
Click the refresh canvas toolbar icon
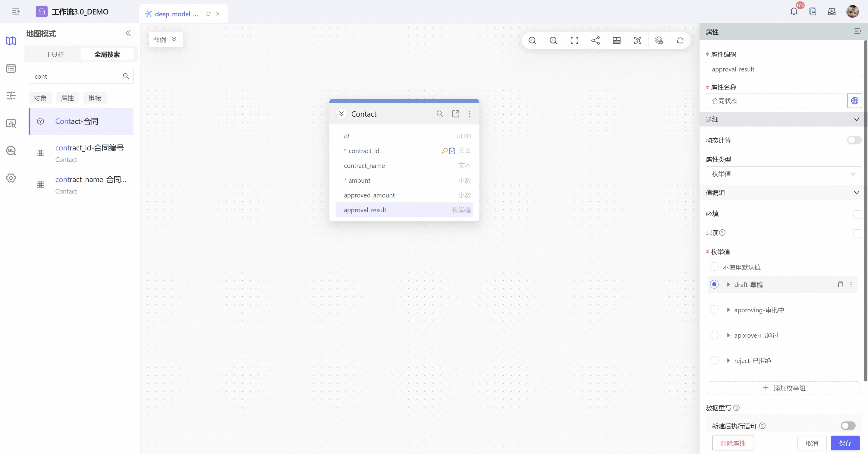tap(680, 40)
